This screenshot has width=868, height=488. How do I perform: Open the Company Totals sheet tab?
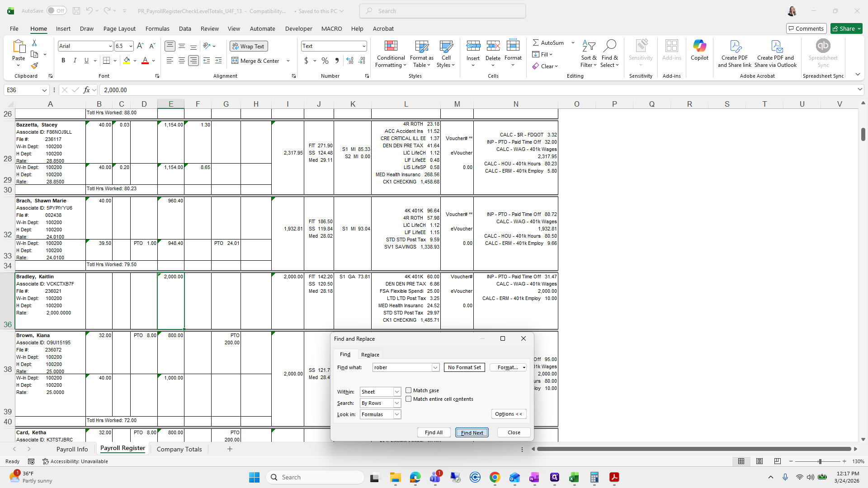(179, 449)
